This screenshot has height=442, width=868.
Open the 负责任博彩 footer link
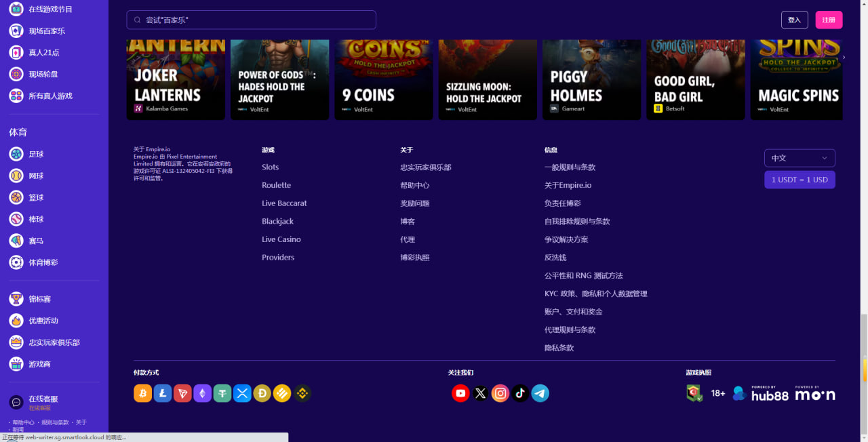pyautogui.click(x=563, y=203)
